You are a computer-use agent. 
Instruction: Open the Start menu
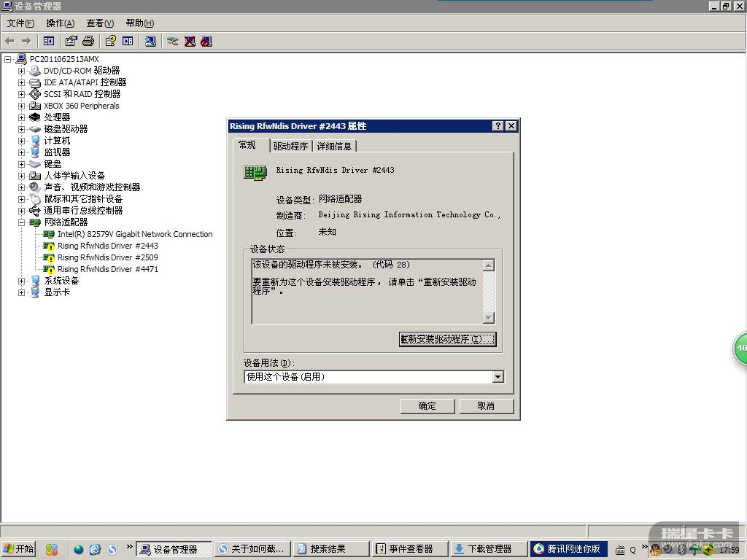click(18, 549)
